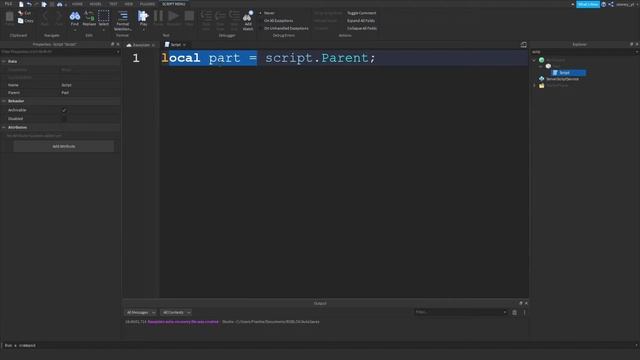Toggle the Disabled checkbox
This screenshot has height=360, width=640.
(x=64, y=119)
